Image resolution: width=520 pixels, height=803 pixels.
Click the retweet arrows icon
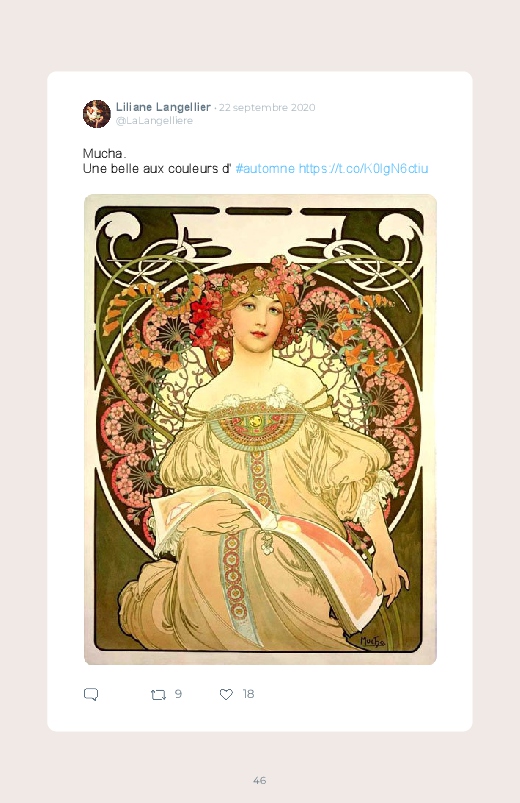(x=158, y=695)
